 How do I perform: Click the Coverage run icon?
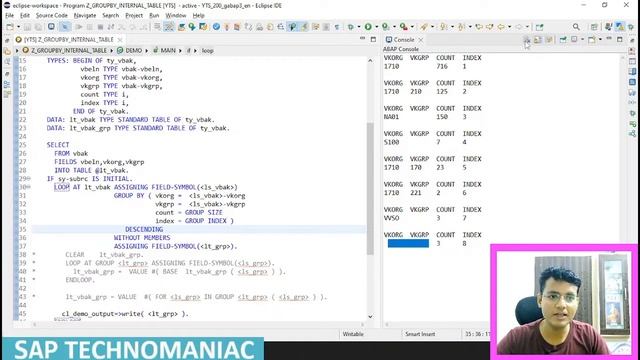pyautogui.click(x=386, y=27)
